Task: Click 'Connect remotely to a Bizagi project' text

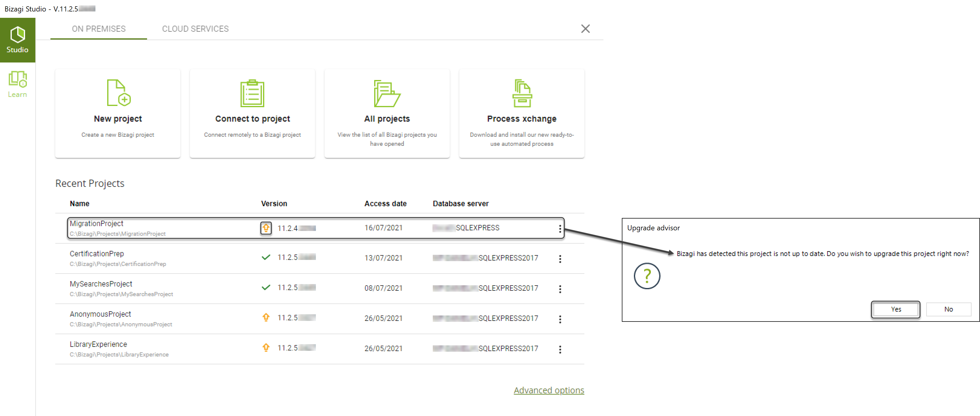Action: [252, 135]
